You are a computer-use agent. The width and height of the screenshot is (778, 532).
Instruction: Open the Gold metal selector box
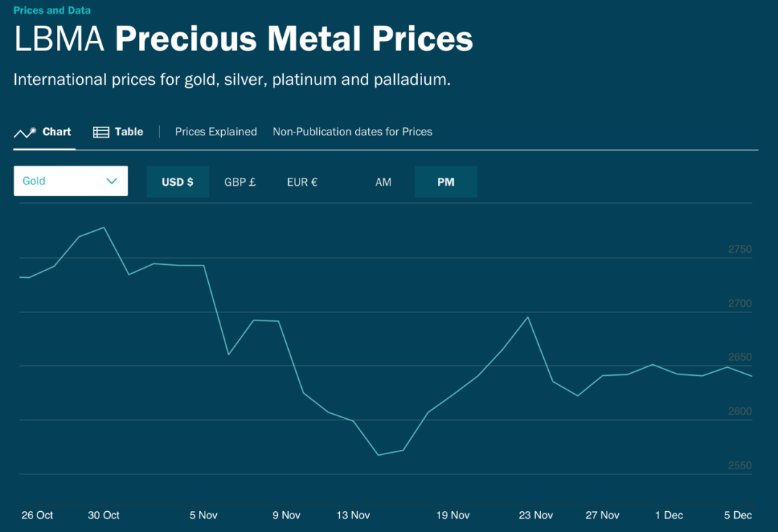tap(71, 181)
